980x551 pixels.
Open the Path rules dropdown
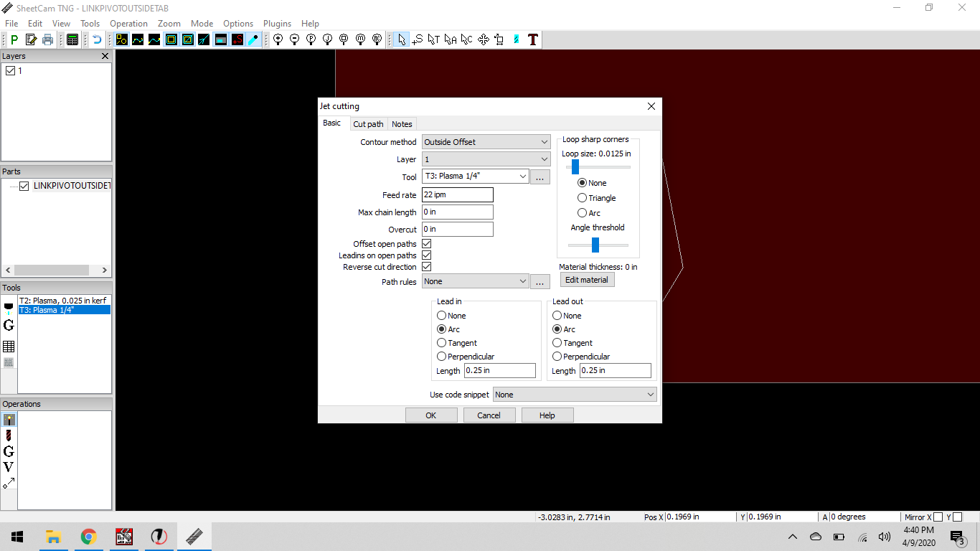point(475,282)
